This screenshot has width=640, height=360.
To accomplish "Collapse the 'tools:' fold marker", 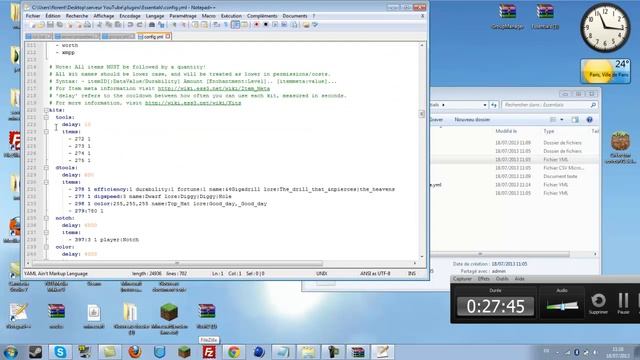I will click(47, 118).
